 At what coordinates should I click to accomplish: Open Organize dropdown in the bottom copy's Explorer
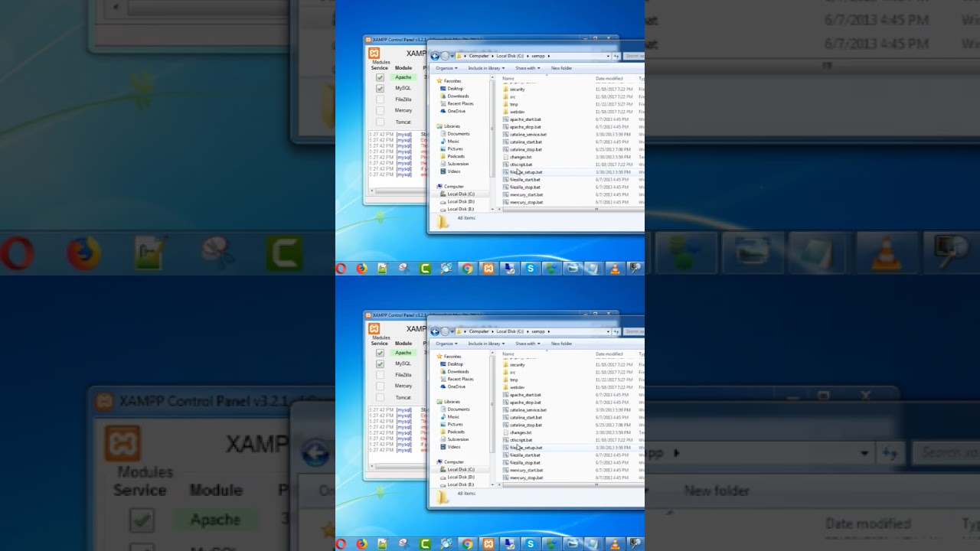pos(446,344)
